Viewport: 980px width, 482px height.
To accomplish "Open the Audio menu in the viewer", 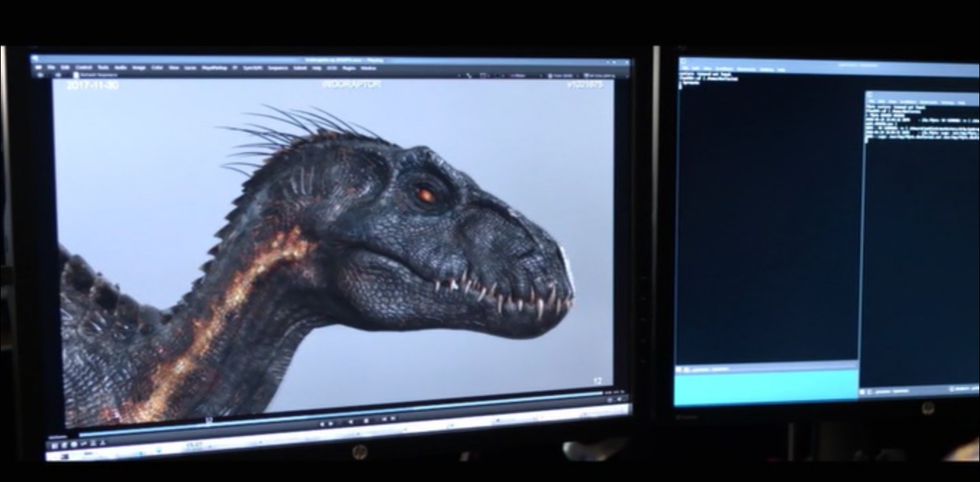I will pyautogui.click(x=121, y=68).
